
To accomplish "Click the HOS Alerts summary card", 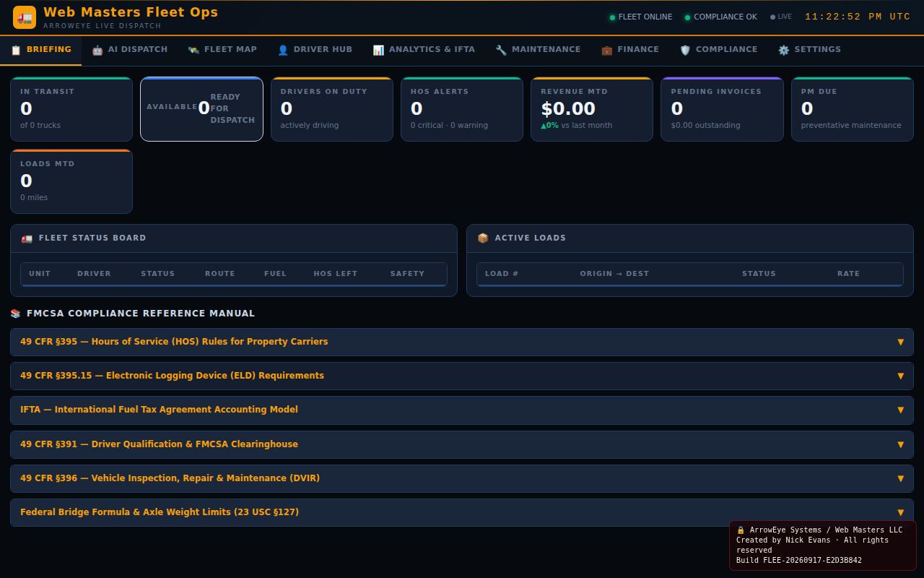I will pyautogui.click(x=462, y=109).
